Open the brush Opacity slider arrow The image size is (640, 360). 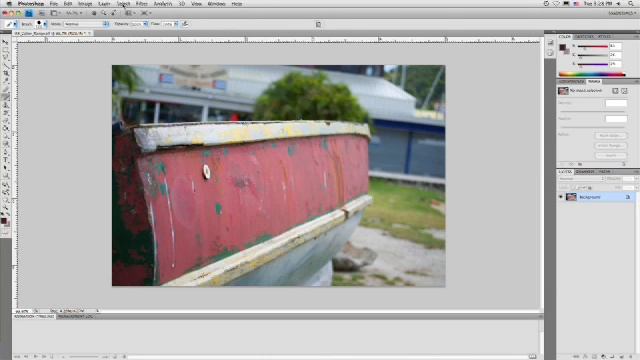(145, 24)
